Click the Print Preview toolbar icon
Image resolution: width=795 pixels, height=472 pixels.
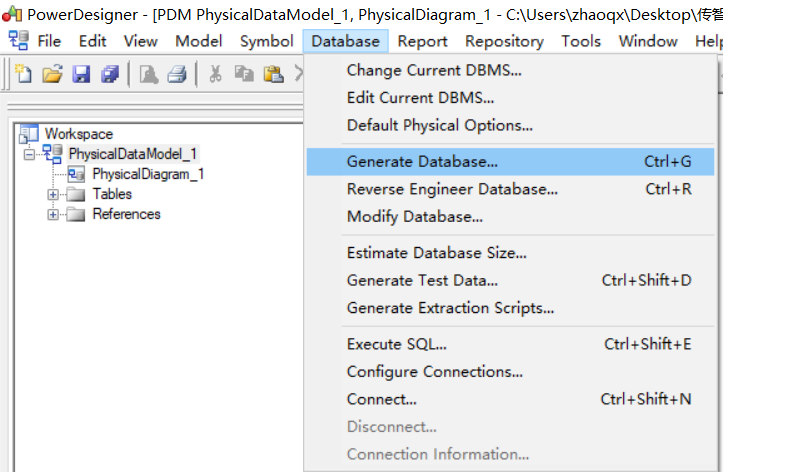click(x=149, y=74)
